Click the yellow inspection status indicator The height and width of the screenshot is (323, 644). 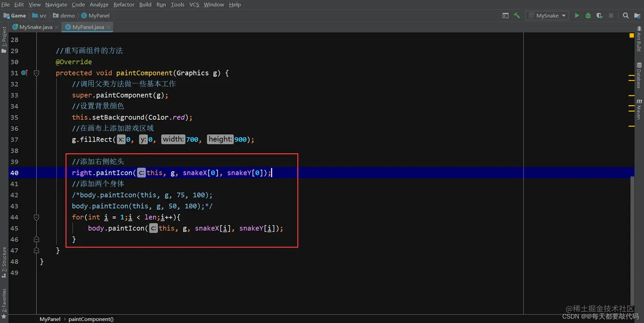[632, 36]
